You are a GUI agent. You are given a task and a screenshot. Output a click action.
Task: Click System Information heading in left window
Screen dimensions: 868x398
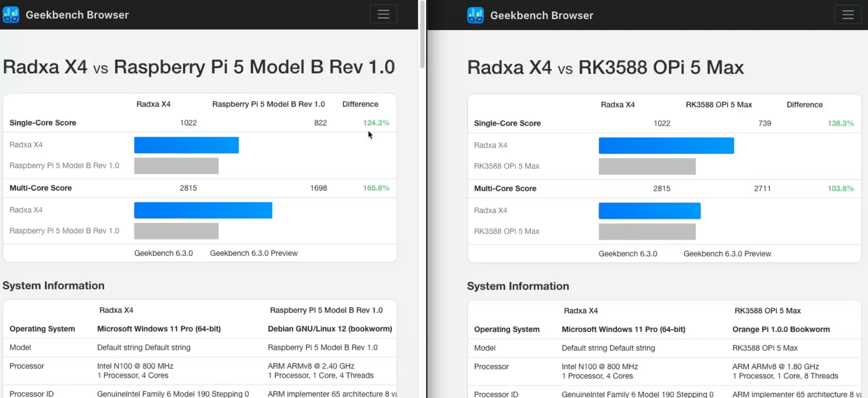click(54, 286)
